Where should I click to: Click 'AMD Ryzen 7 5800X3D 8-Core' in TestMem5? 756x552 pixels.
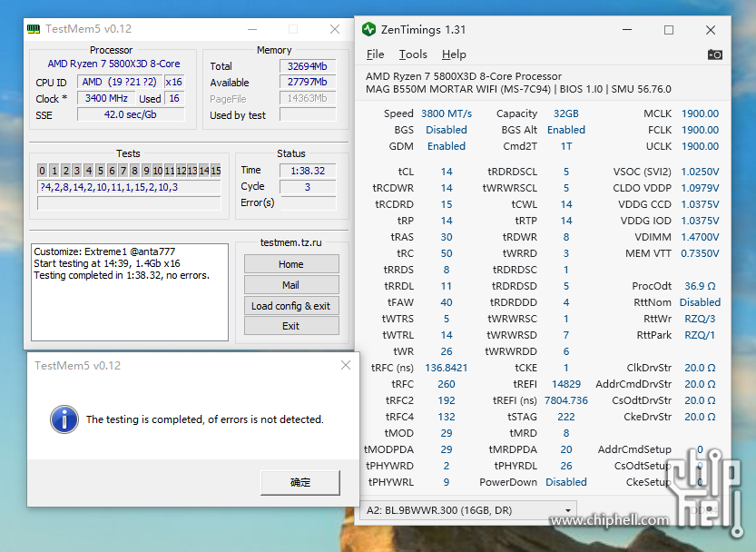[x=113, y=64]
